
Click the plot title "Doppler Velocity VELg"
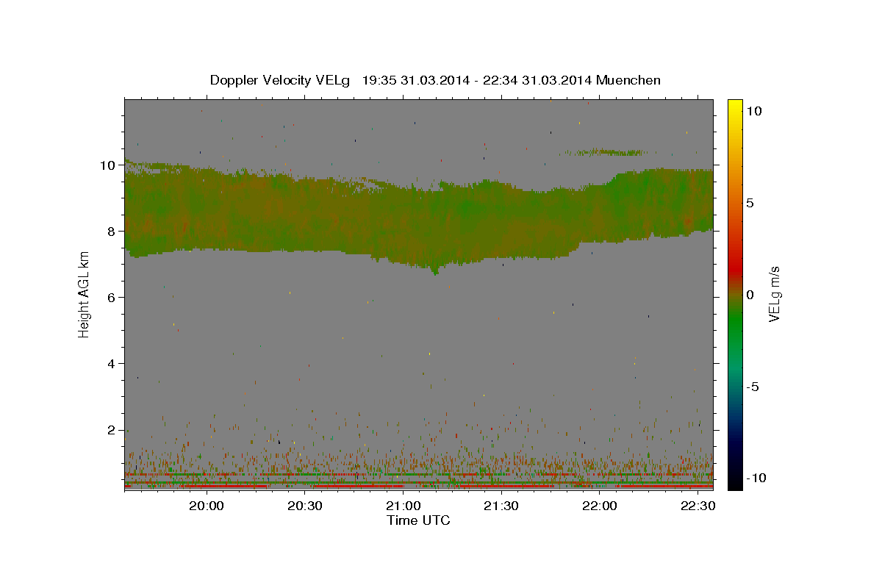click(280, 80)
